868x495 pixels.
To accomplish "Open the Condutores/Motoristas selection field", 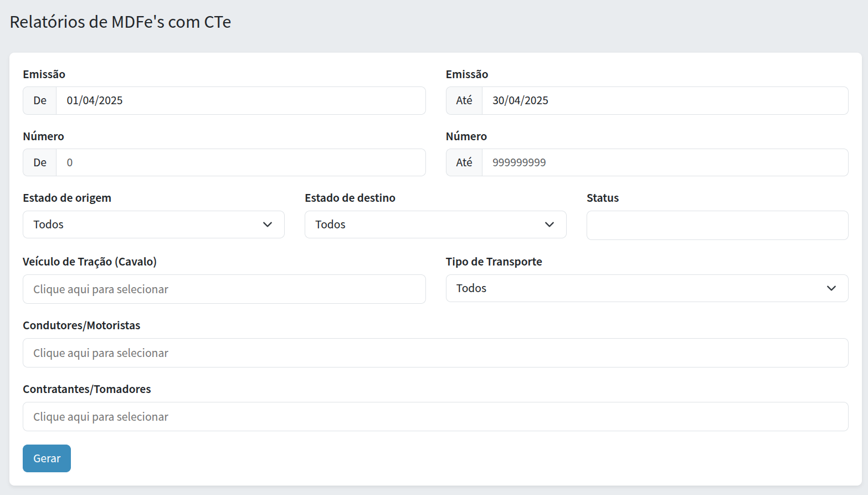I will (x=435, y=353).
